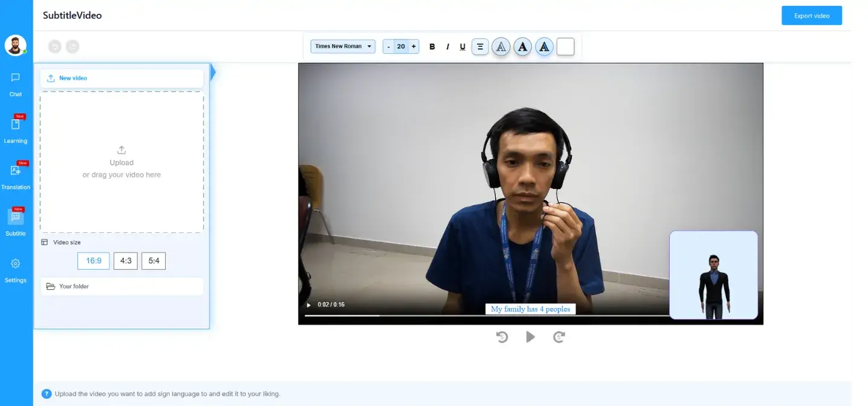Click the text alignment button
This screenshot has width=868, height=406.
[480, 47]
